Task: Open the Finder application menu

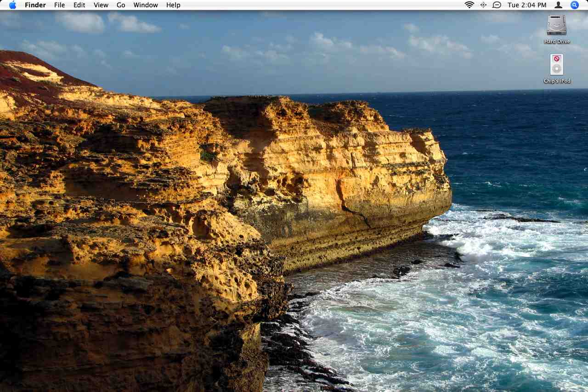Action: click(35, 5)
